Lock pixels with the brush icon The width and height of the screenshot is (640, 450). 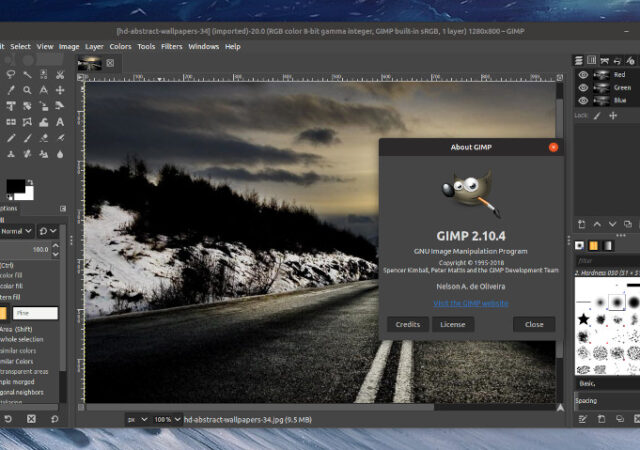597,116
